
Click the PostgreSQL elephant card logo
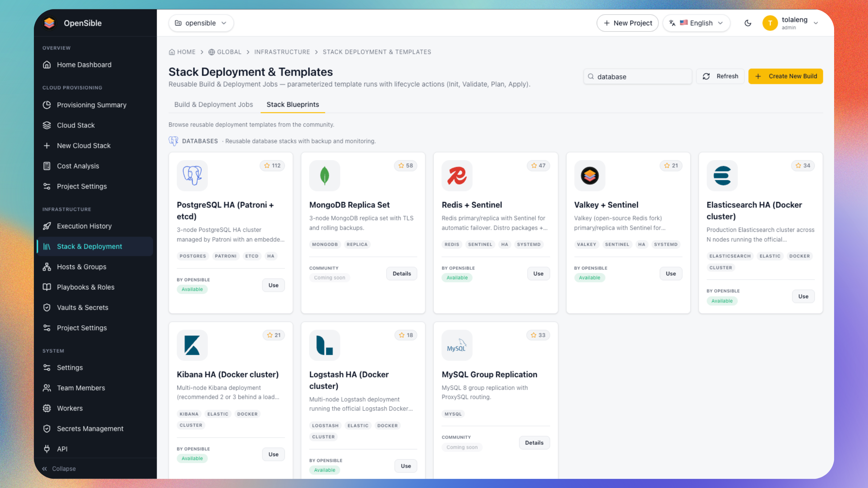pos(192,176)
